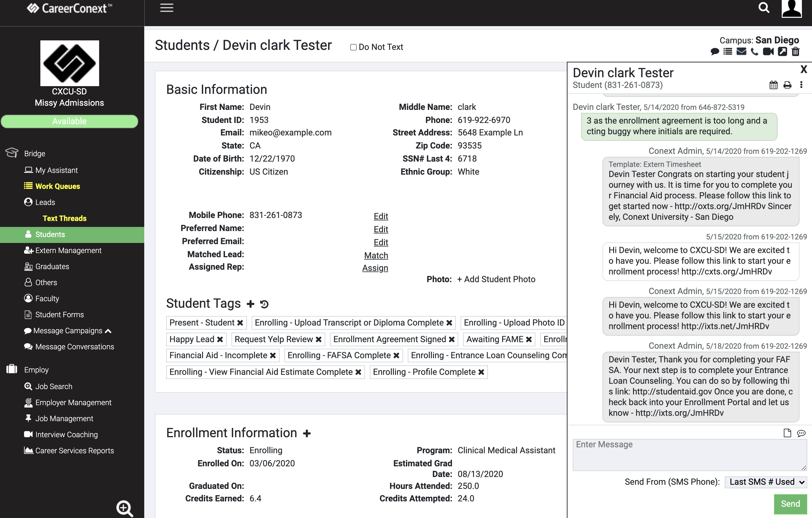812x518 pixels.
Task: Click the history icon next to Student Tags
Action: pos(264,304)
